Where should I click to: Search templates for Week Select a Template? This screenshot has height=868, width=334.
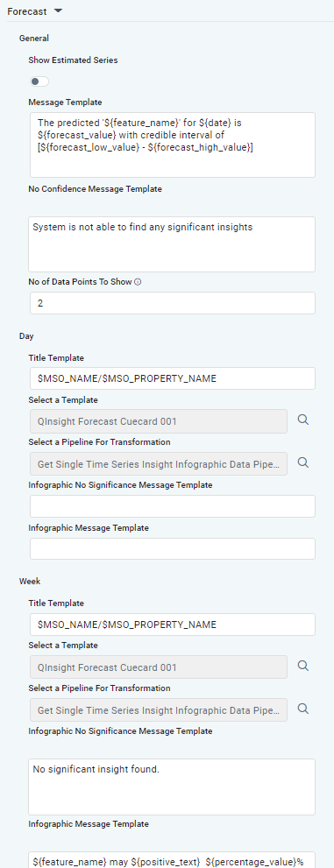tap(303, 666)
